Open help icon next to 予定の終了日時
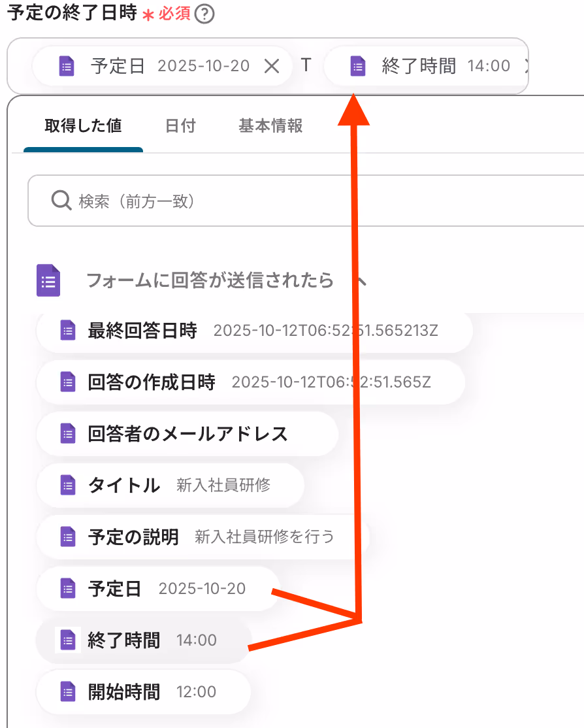 tap(204, 14)
